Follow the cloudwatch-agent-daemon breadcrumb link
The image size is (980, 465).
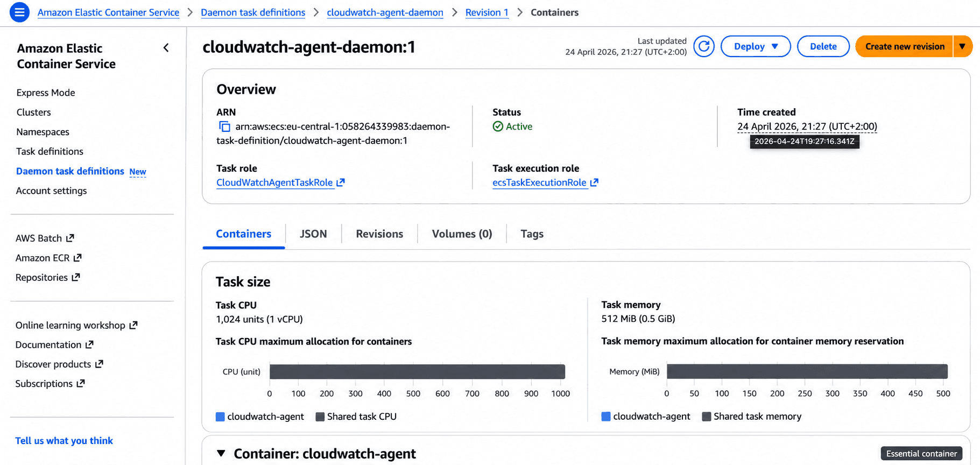coord(385,12)
